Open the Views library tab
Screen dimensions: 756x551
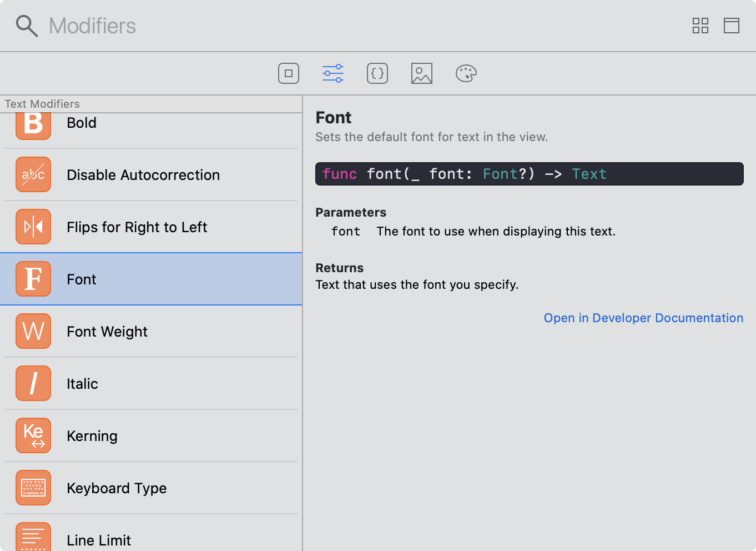(x=288, y=73)
